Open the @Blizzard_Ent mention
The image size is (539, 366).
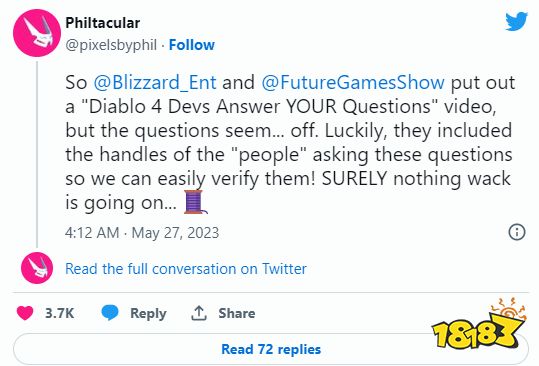155,82
